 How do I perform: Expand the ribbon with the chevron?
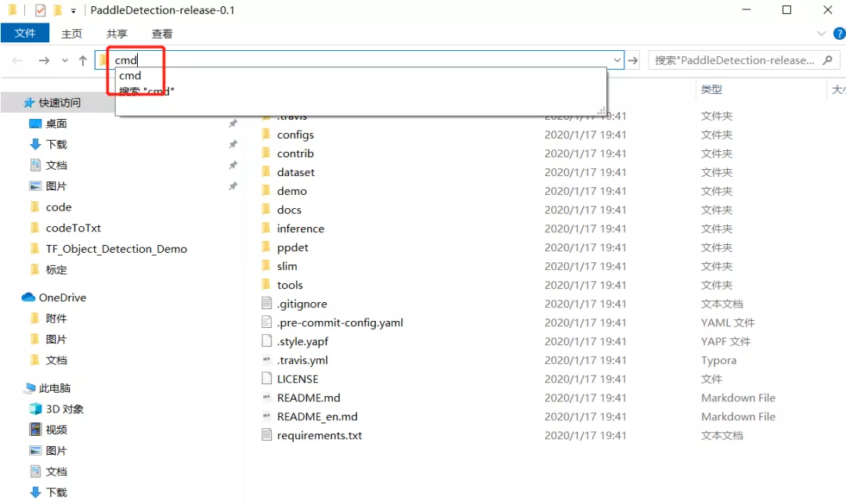tap(821, 34)
